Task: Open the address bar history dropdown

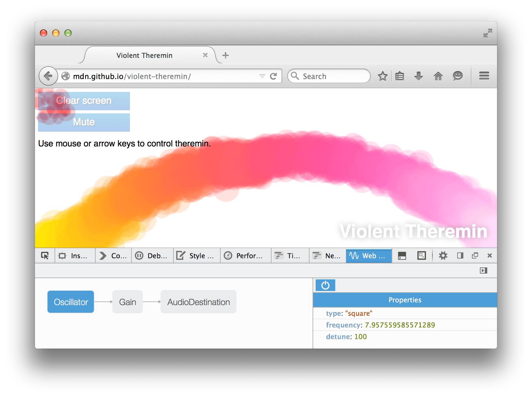Action: pos(262,76)
